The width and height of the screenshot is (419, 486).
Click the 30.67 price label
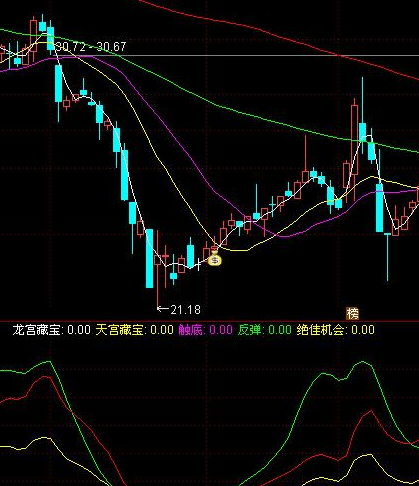tap(111, 47)
